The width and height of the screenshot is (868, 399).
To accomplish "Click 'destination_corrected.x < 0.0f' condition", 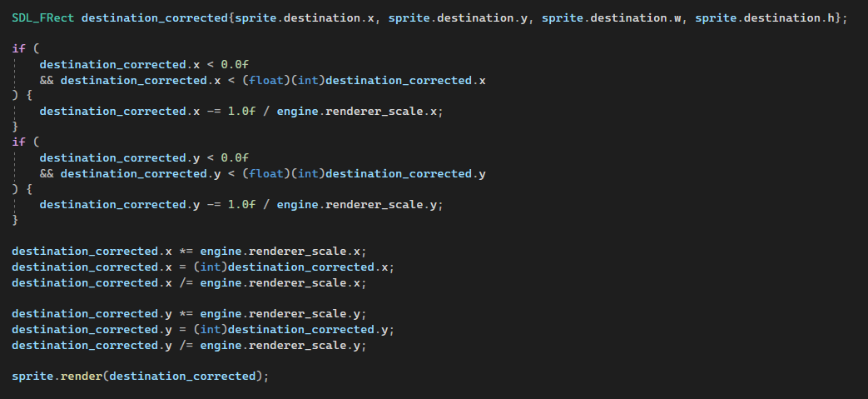I will pyautogui.click(x=144, y=65).
